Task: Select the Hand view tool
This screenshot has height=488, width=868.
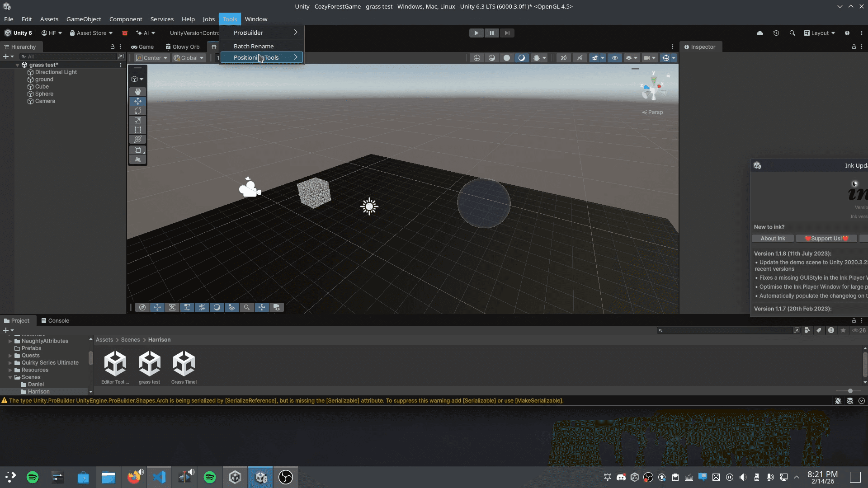Action: pos(138,92)
